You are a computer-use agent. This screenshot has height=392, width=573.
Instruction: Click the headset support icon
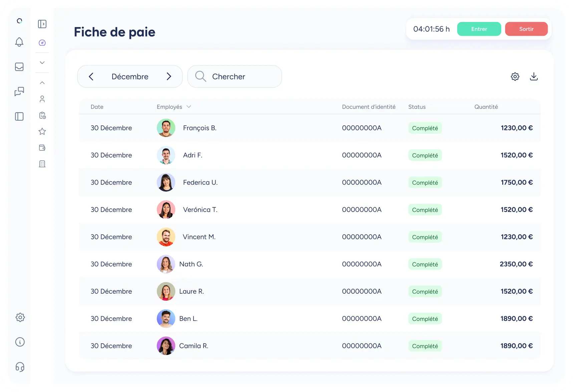(x=20, y=367)
